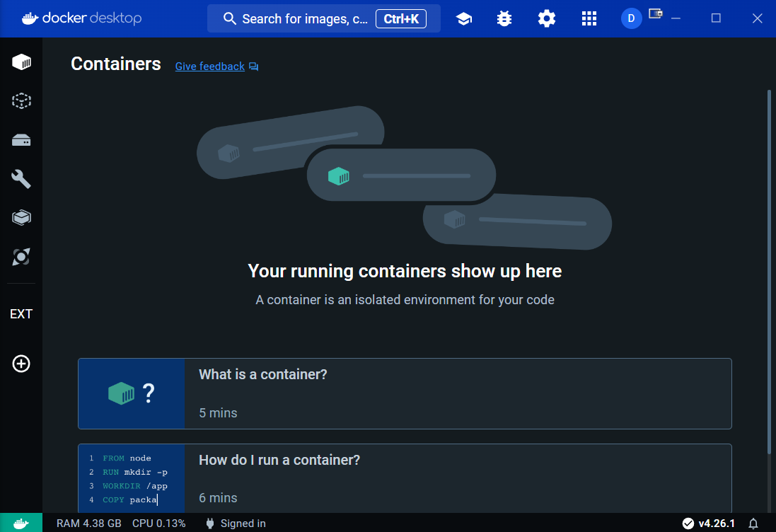Open the Learning Center graduation cap

pyautogui.click(x=464, y=19)
